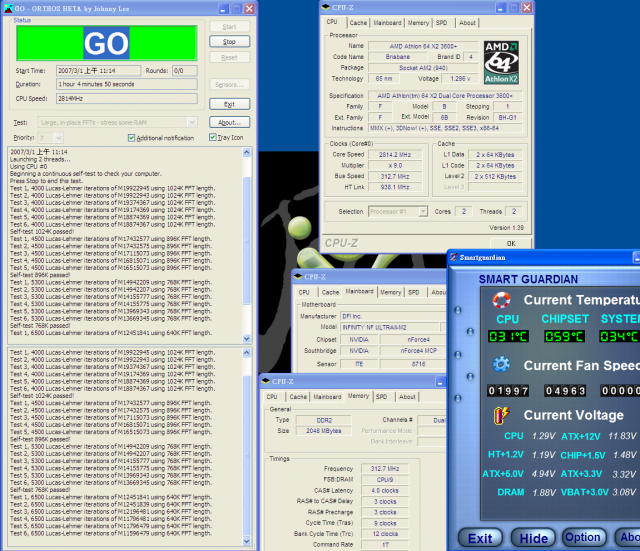The image size is (640, 551).
Task: Minimize the ORTHOS window
Action: [223, 9]
